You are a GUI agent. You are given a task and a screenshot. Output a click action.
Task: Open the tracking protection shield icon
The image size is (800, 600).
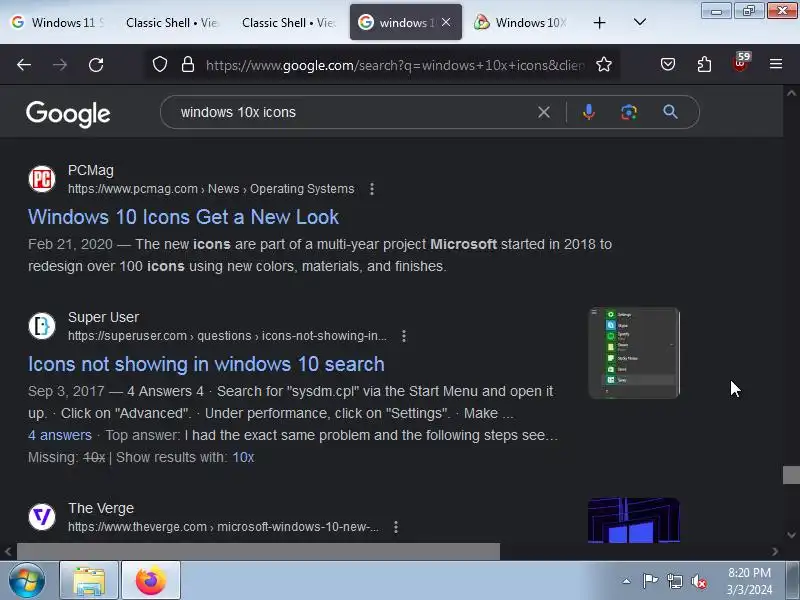160,64
